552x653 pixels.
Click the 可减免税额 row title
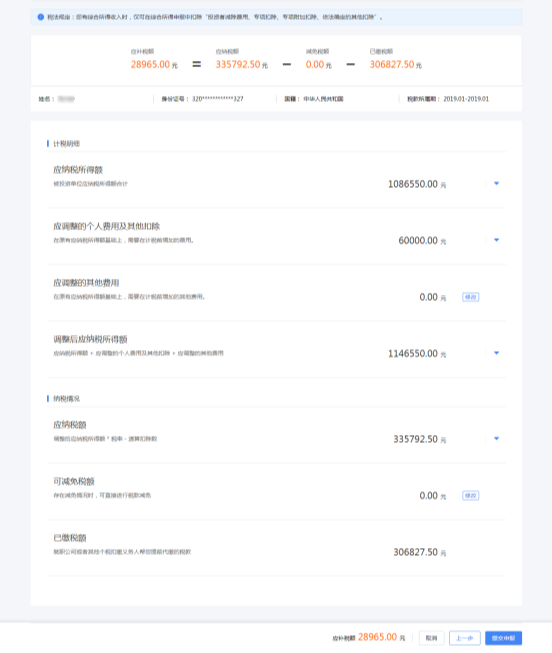[74, 481]
